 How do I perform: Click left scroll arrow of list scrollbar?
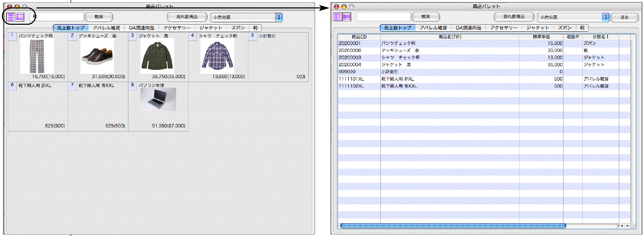pos(622,226)
